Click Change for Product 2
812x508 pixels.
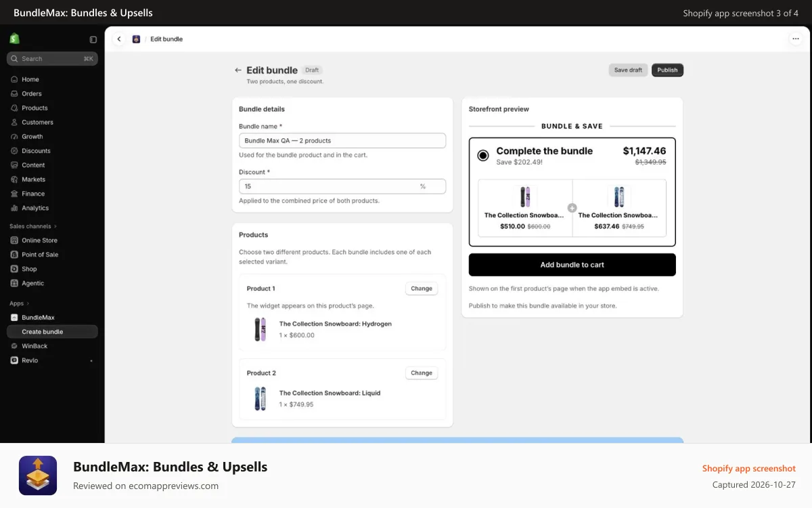click(x=422, y=373)
